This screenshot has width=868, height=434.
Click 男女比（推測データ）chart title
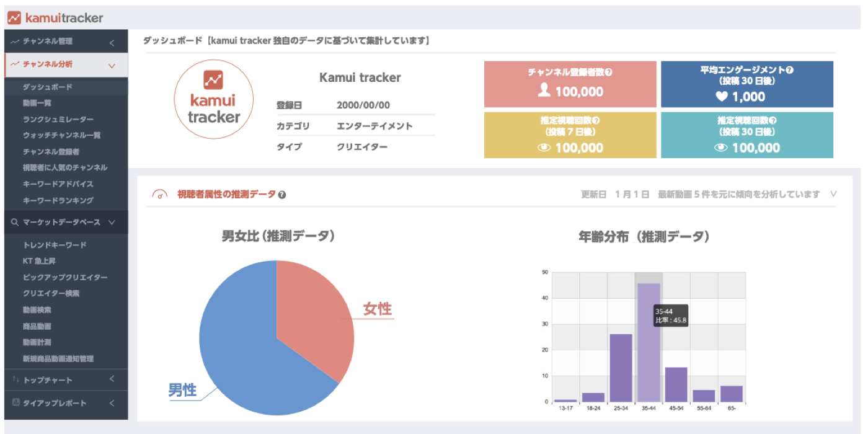pos(278,236)
